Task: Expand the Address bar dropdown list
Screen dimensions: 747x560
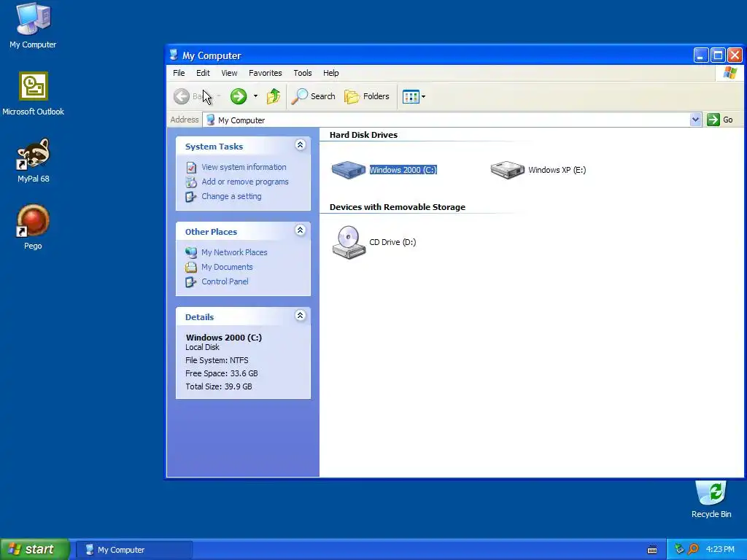Action: (x=695, y=120)
